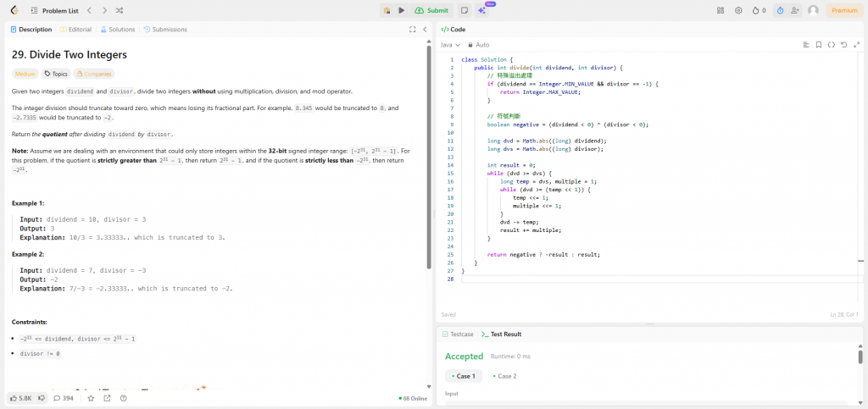Maximize the description panel

point(412,30)
